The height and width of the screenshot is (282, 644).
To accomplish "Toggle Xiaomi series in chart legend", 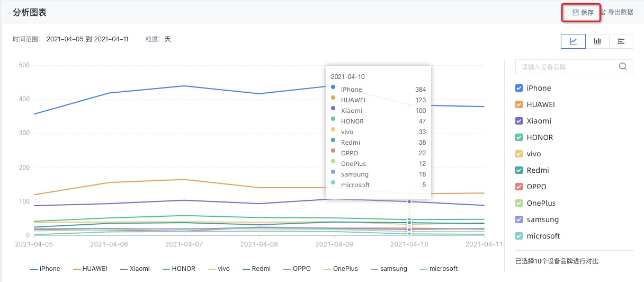I will [135, 269].
